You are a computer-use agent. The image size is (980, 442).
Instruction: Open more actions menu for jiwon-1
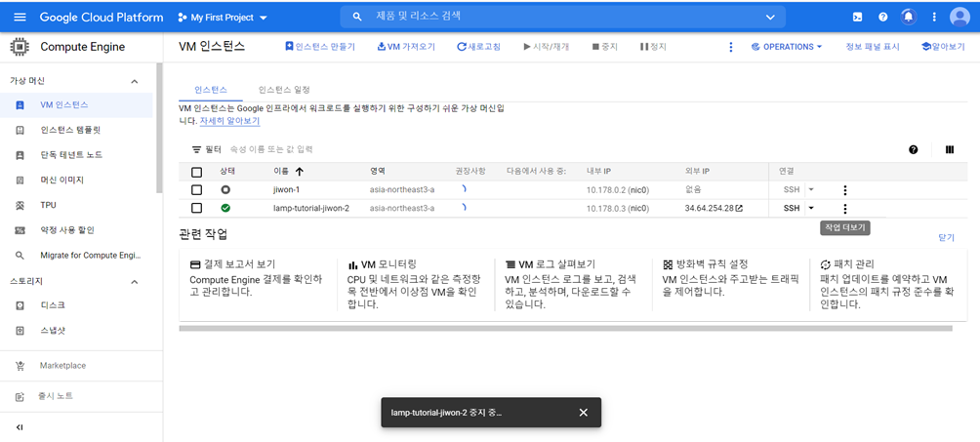tap(845, 190)
